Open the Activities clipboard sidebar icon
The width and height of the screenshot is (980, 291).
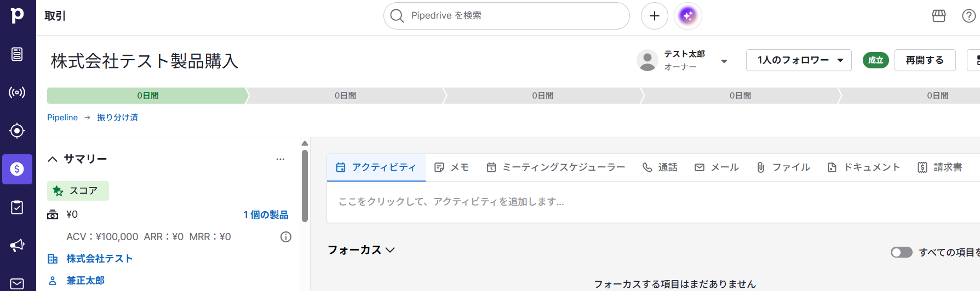(17, 207)
